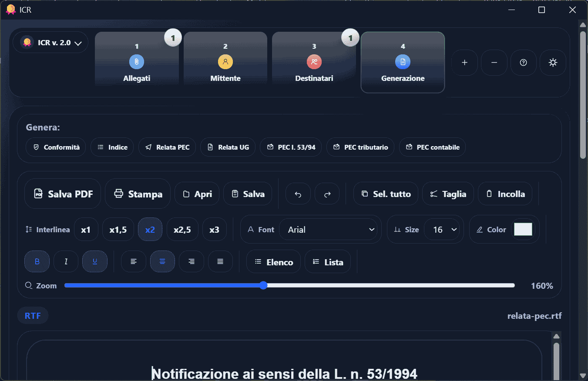This screenshot has height=381, width=588.
Task: Select x2 line spacing
Action: point(150,230)
